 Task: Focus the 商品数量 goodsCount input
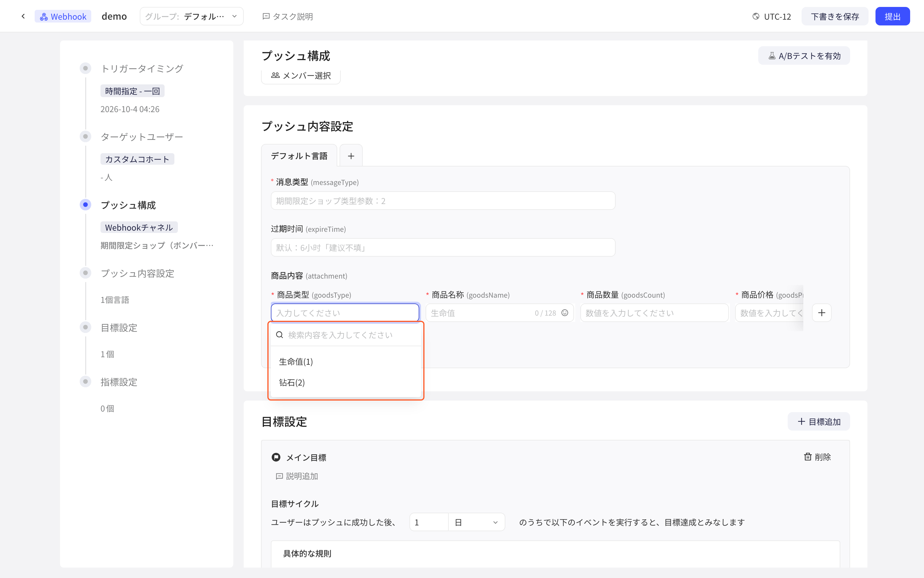coord(654,313)
